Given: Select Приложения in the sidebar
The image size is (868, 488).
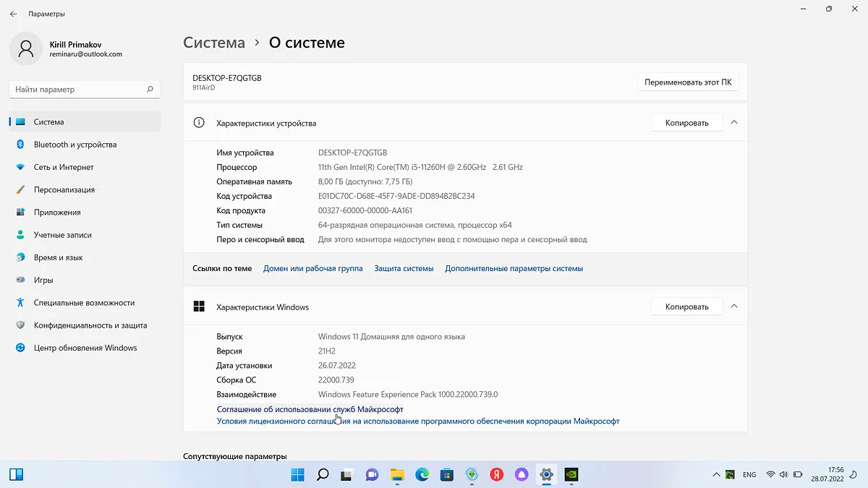Looking at the screenshot, I should point(56,213).
